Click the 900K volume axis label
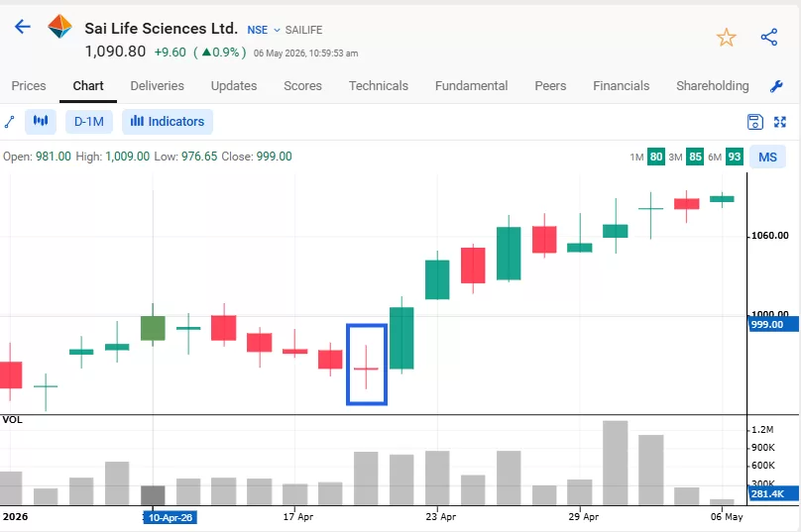801x532 pixels. pos(763,448)
